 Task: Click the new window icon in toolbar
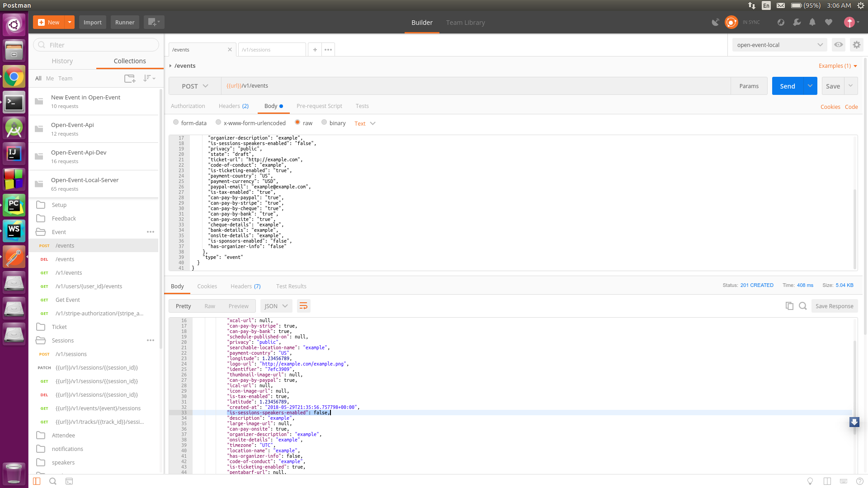tap(154, 22)
